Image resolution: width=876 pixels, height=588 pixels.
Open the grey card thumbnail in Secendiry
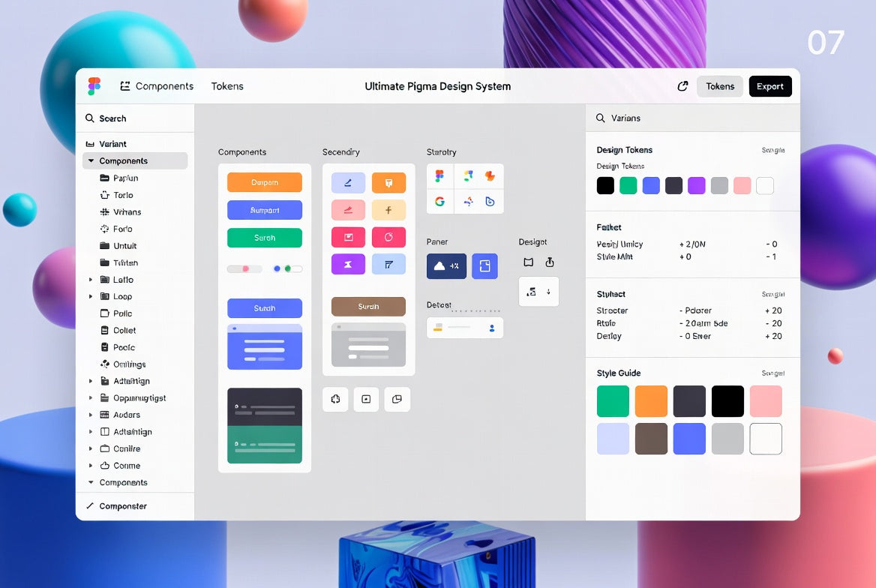(369, 344)
